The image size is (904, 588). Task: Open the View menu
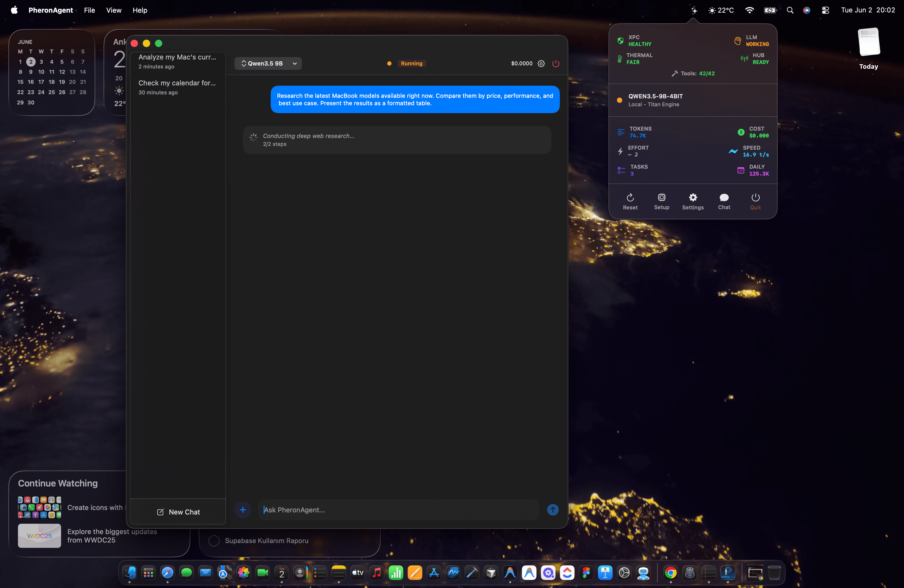click(114, 10)
